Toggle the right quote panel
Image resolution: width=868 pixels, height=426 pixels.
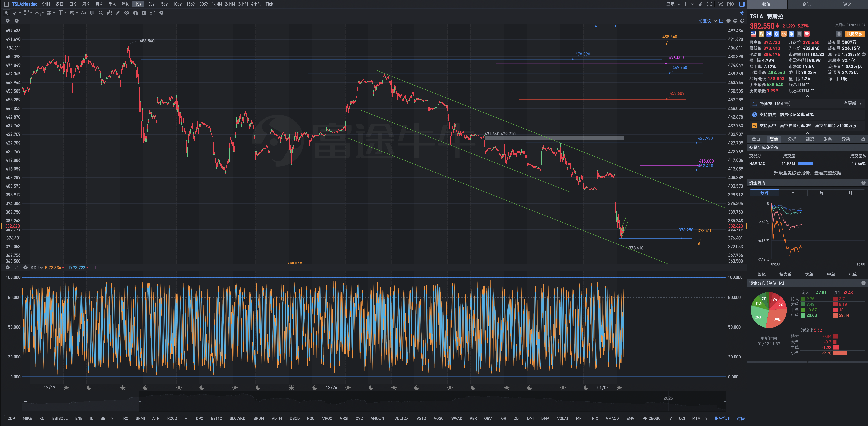coord(742,4)
